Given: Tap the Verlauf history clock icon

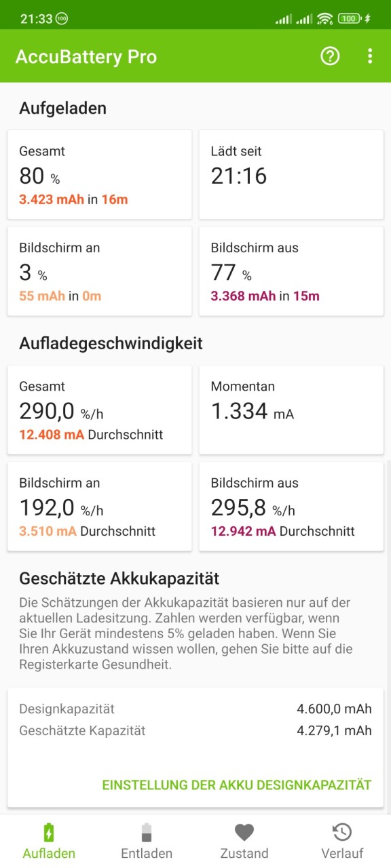Looking at the screenshot, I should [x=342, y=832].
